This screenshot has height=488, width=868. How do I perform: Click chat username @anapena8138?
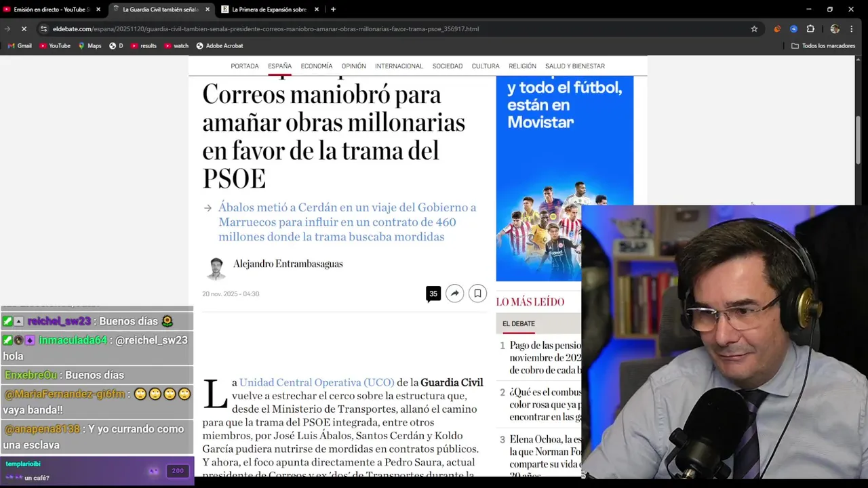point(42,430)
